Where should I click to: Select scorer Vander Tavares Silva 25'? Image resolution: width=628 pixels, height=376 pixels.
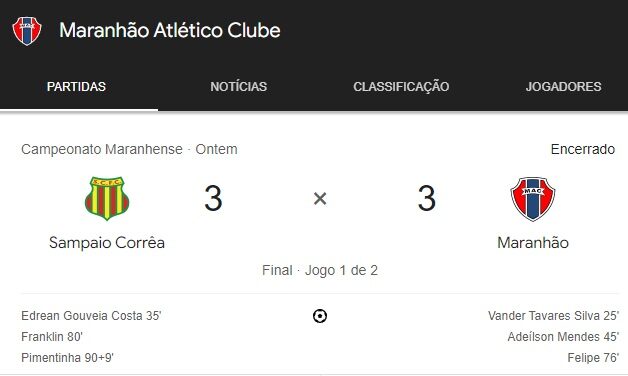[x=554, y=316]
